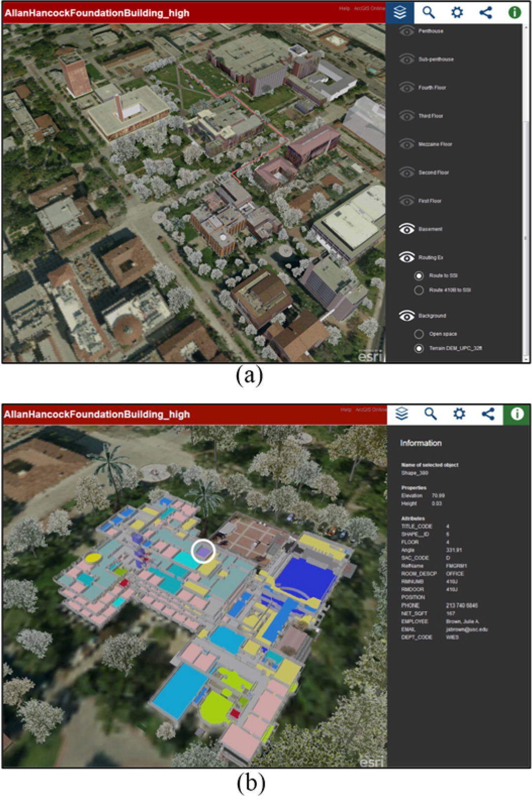Screen dimensions: 532x796
Task: Open the Layers stack icon in screenshot (b)
Action: pyautogui.click(x=402, y=414)
